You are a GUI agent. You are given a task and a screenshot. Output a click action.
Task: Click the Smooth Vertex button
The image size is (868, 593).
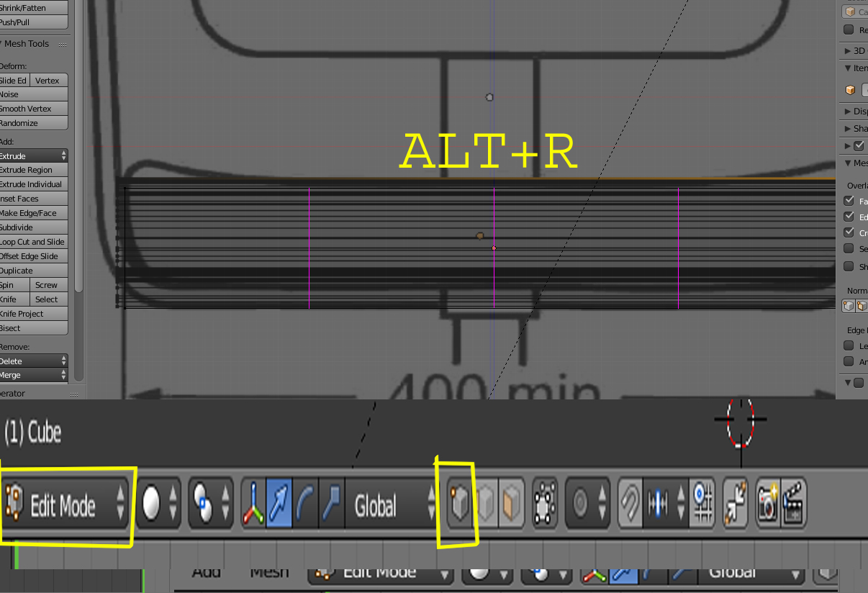click(34, 109)
